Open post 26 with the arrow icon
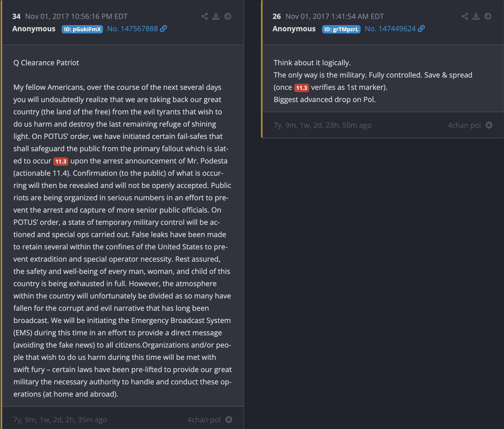The image size is (504, 429). click(488, 16)
